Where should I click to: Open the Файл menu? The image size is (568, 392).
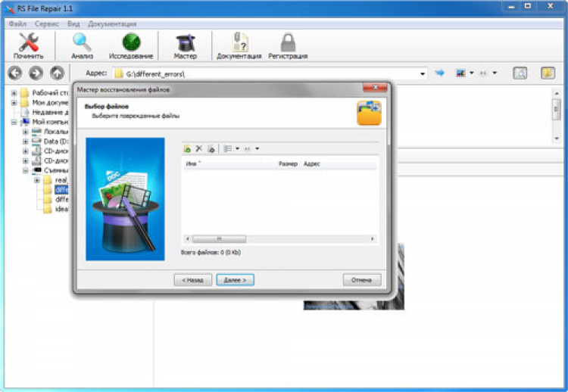17,24
